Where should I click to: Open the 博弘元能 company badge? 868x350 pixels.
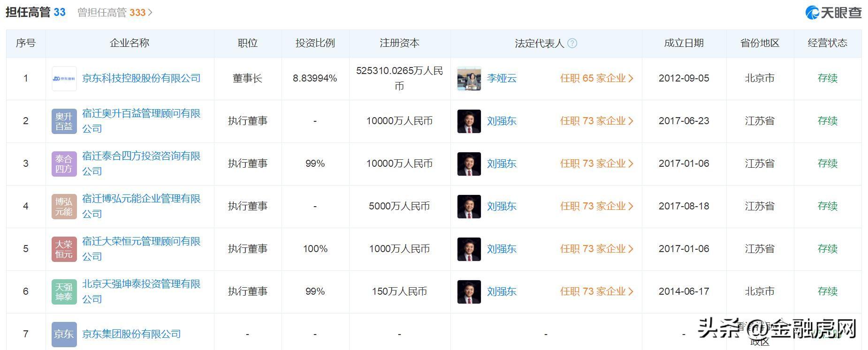pos(64,207)
